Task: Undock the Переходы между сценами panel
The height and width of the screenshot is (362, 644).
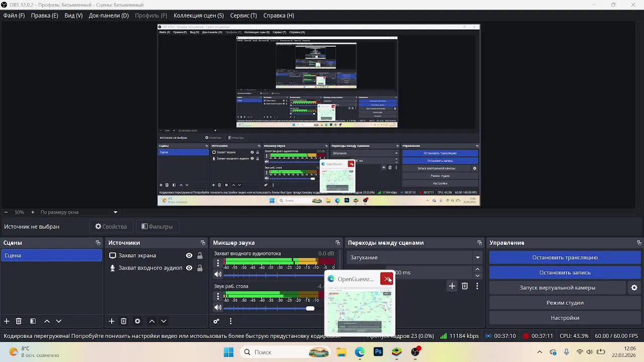Action: [x=479, y=243]
